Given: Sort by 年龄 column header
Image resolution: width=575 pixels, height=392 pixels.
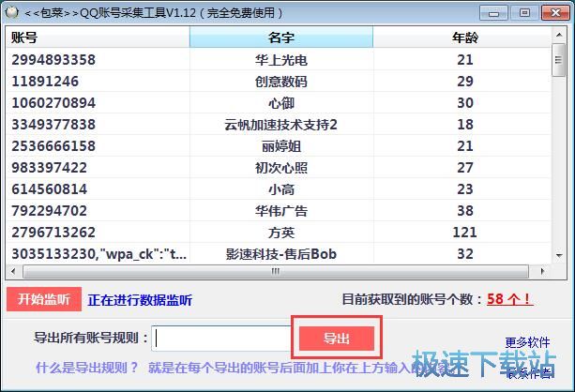Looking at the screenshot, I should 462,38.
